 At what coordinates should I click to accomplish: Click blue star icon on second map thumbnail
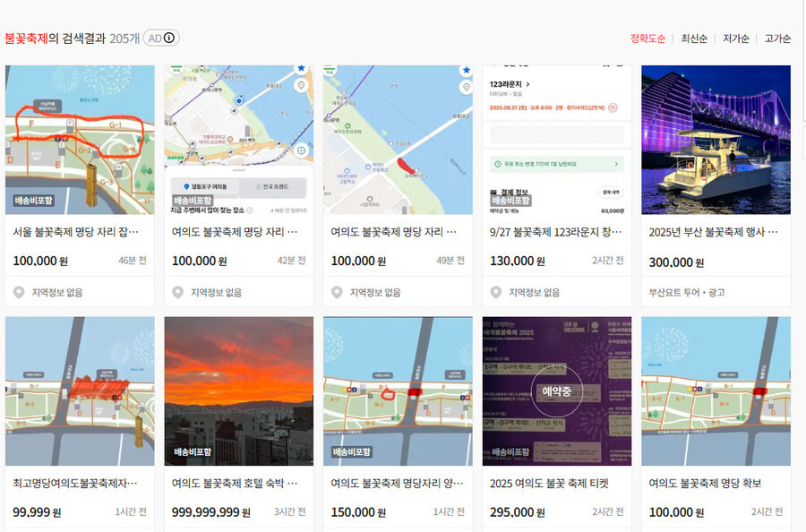301,68
